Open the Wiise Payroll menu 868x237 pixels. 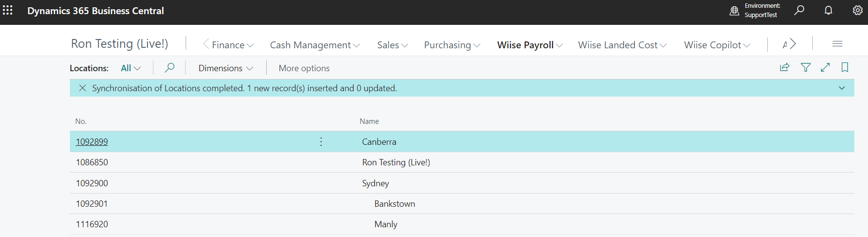pos(530,45)
